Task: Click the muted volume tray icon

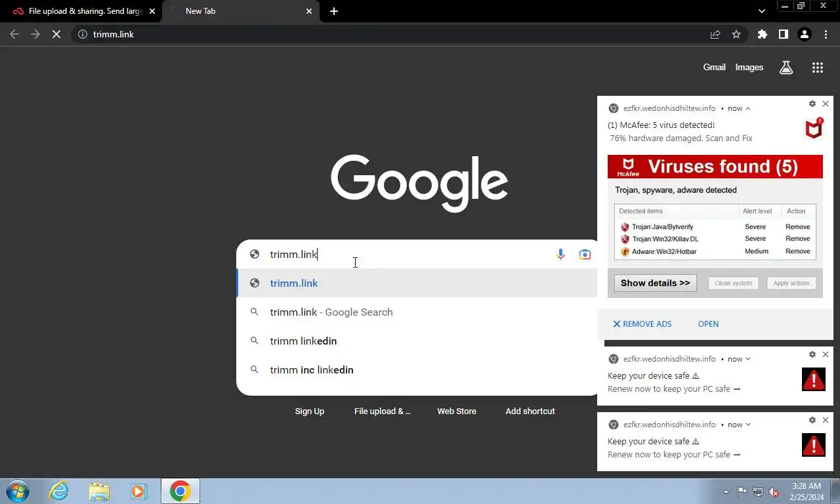Action: pos(774,492)
